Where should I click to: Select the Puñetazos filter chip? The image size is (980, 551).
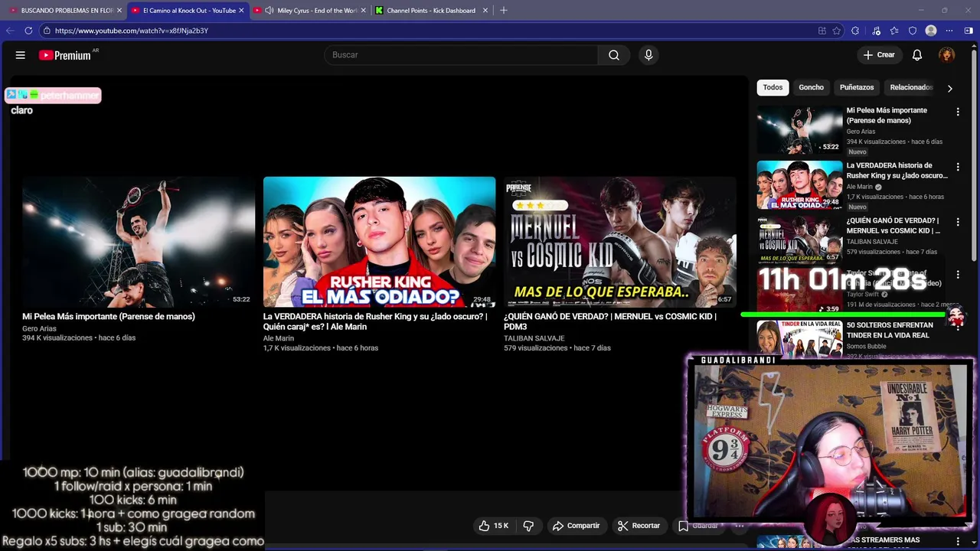point(857,87)
